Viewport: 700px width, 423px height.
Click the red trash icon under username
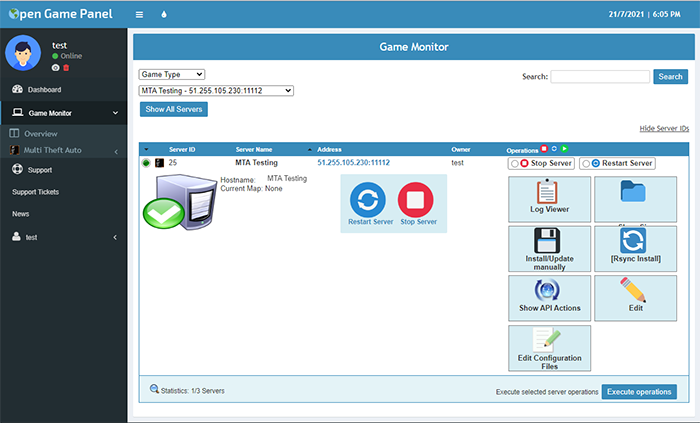tap(66, 68)
